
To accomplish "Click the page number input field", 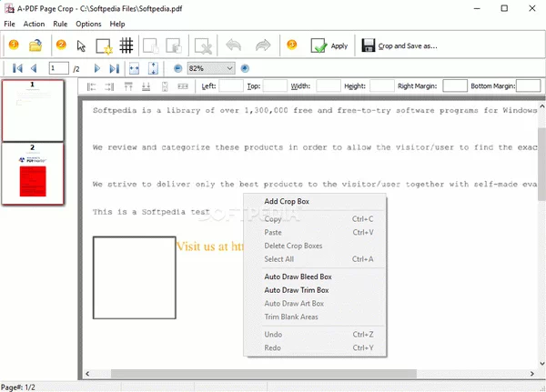I will tap(58, 68).
